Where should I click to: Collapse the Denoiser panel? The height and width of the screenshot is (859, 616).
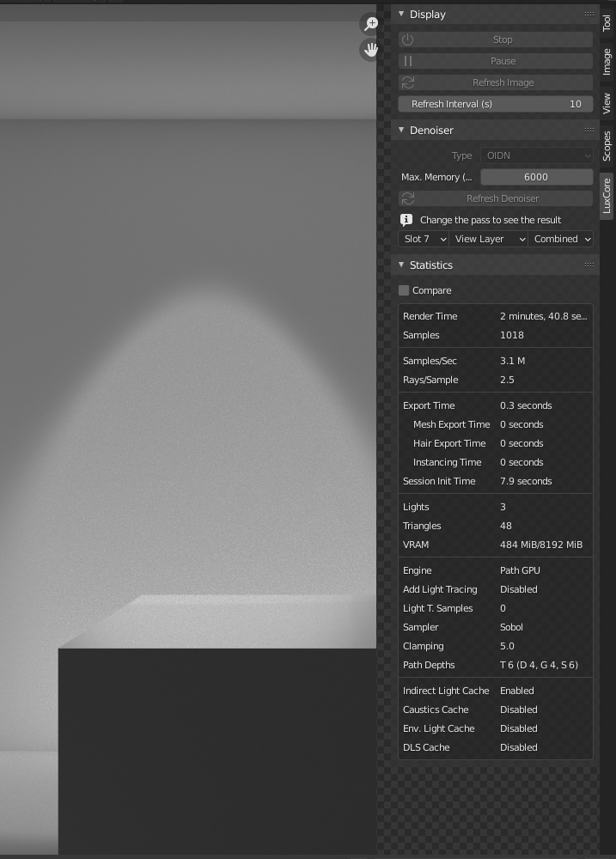pos(401,131)
